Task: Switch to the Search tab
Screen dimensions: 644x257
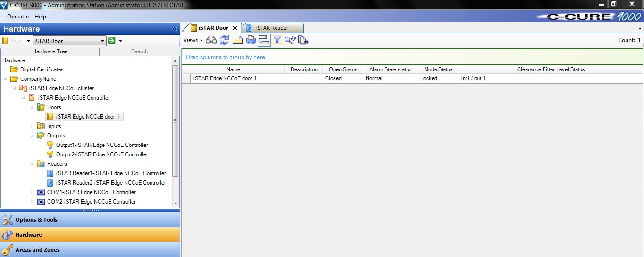Action: [x=139, y=51]
